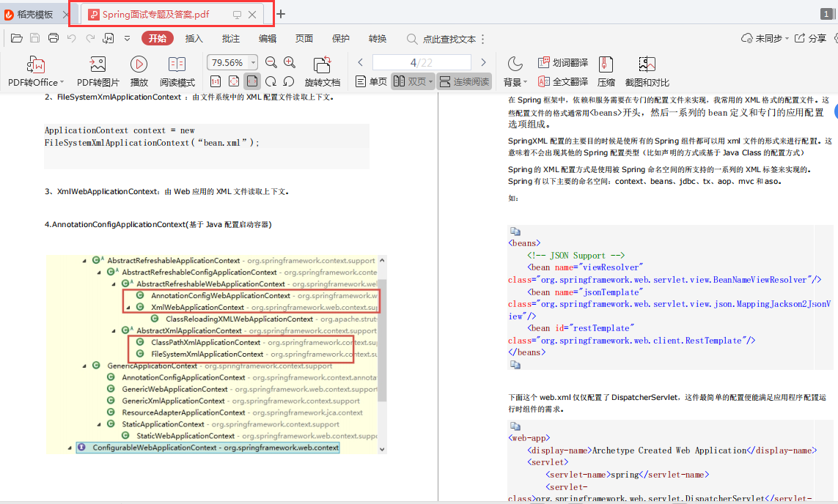Close the Spring面试专题及答案.pdf tab
Viewport: 838px width, 504px height.
click(252, 15)
